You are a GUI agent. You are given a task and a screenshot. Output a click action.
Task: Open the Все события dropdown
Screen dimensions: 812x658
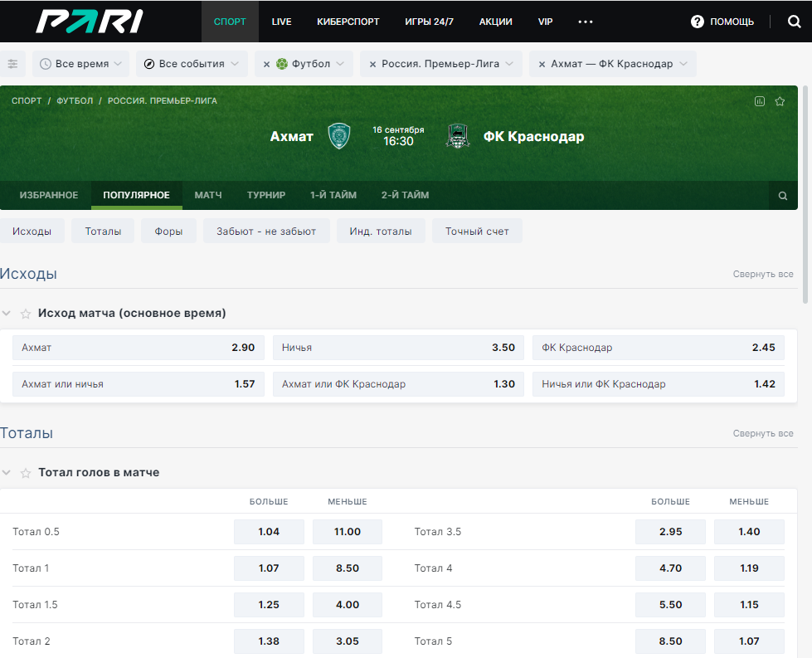(192, 64)
